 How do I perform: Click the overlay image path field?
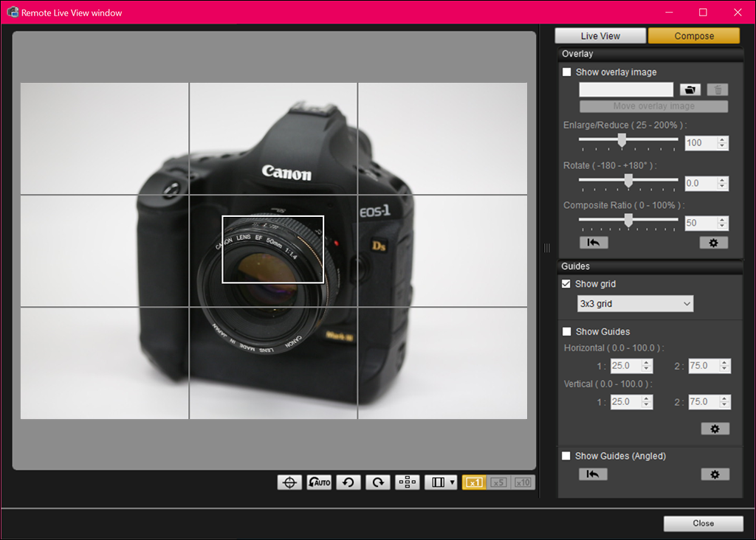[626, 89]
